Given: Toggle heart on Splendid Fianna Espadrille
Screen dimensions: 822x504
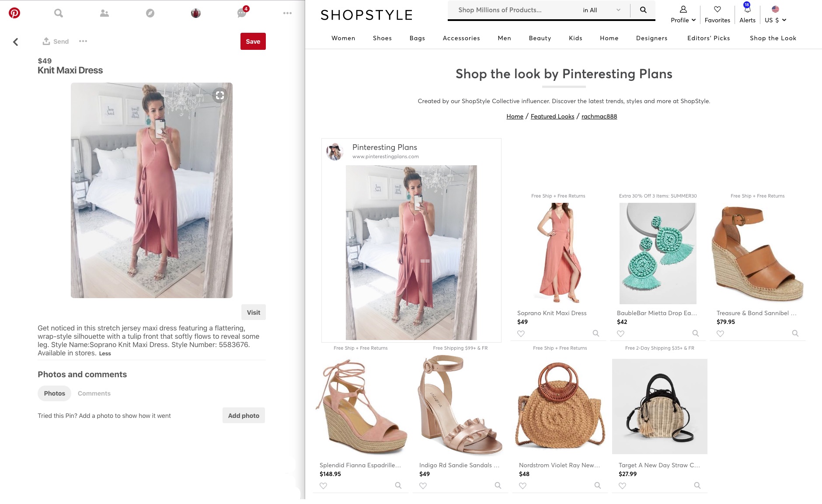Looking at the screenshot, I should click(x=323, y=486).
